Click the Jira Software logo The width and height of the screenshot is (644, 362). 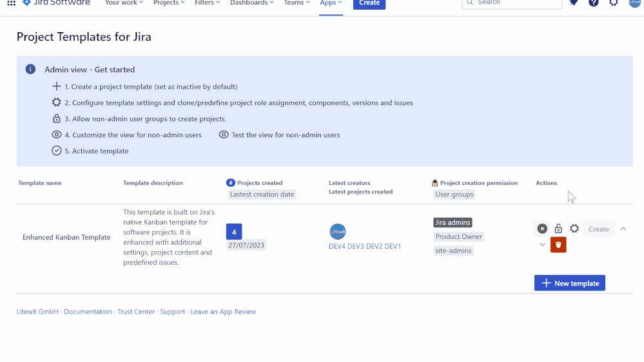tap(56, 3)
